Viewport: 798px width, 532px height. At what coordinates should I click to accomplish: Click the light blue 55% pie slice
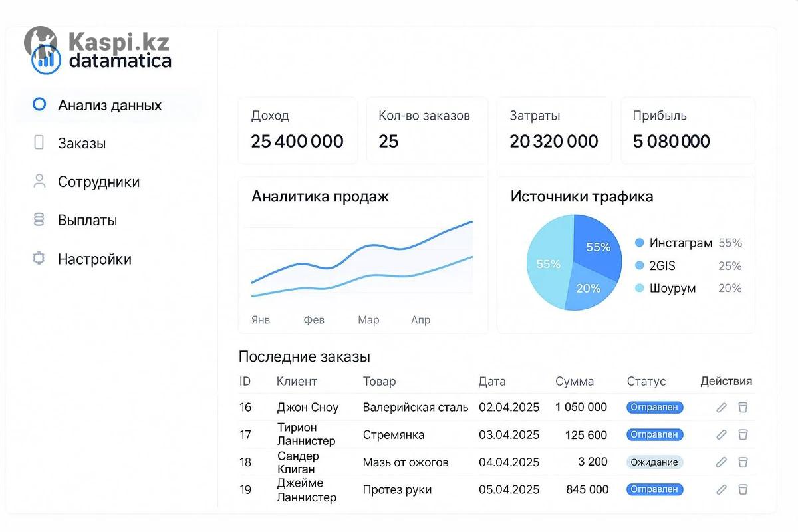point(549,264)
